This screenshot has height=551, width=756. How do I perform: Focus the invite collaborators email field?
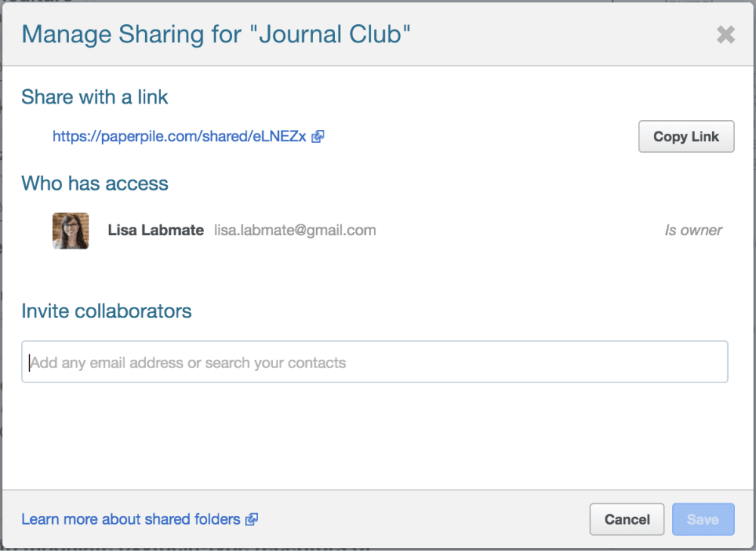375,362
